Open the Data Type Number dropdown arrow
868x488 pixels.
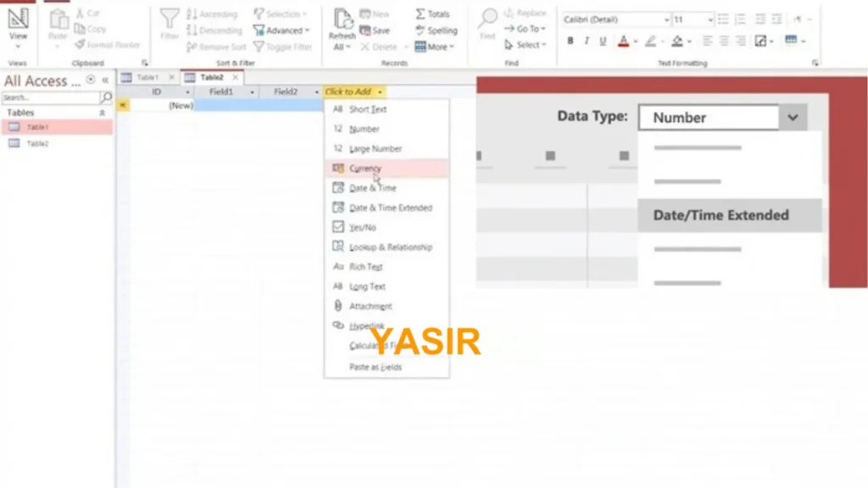[x=793, y=117]
